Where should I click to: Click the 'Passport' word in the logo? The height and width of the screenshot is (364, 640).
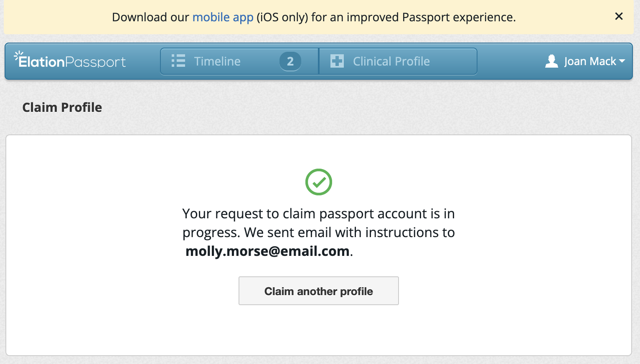pos(95,62)
